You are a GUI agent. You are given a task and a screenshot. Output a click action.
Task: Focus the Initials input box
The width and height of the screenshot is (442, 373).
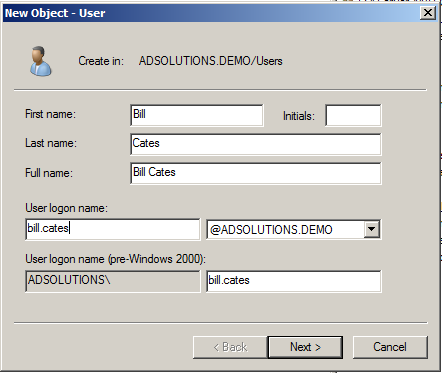(x=353, y=115)
